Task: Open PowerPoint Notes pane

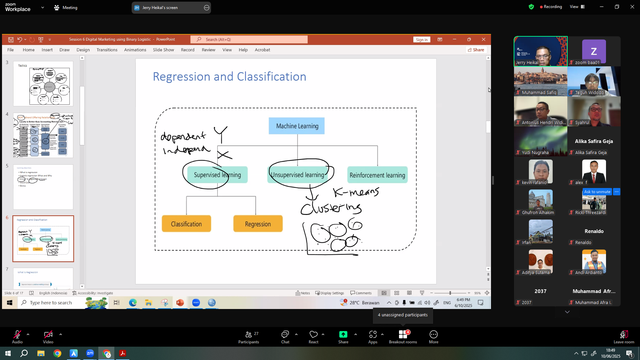Action: click(303, 293)
